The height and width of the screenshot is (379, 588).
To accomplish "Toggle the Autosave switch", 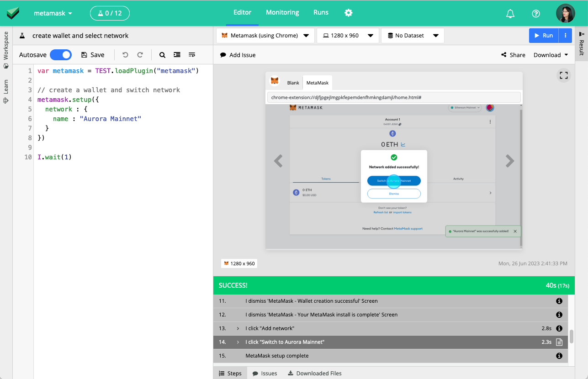I will 61,55.
